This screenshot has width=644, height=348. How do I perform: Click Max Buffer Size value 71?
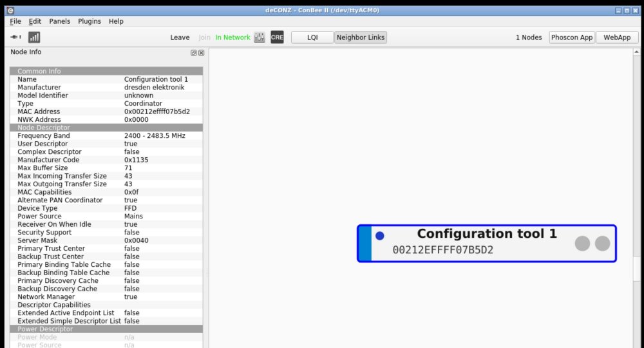pyautogui.click(x=128, y=168)
